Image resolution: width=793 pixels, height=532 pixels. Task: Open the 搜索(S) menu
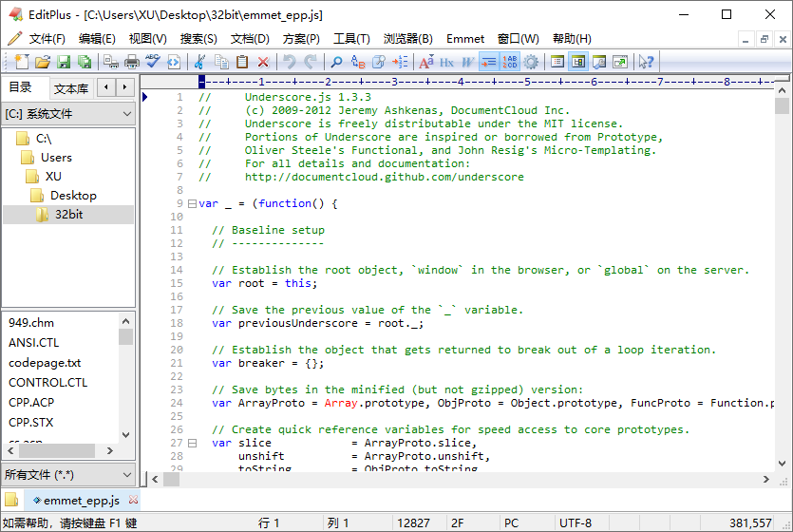tap(198, 38)
